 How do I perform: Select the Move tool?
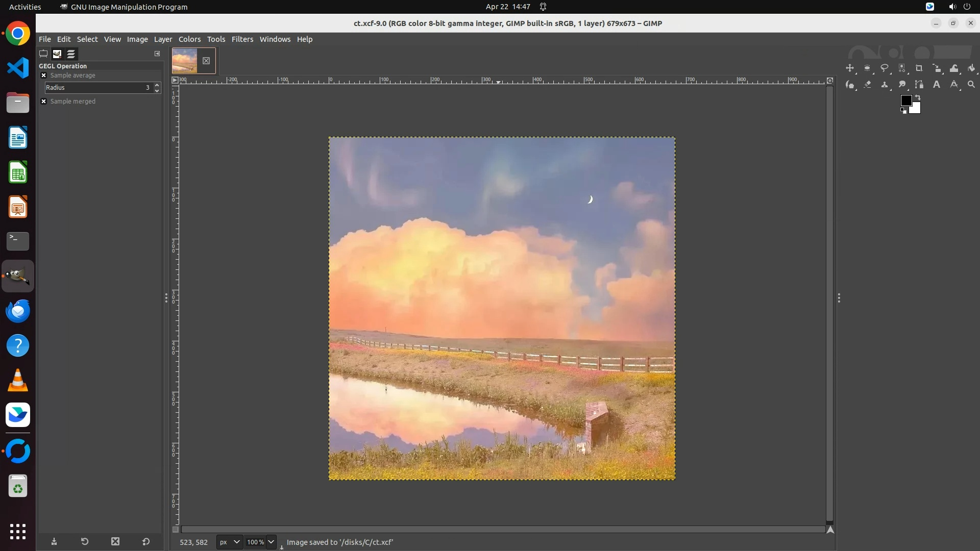point(850,68)
